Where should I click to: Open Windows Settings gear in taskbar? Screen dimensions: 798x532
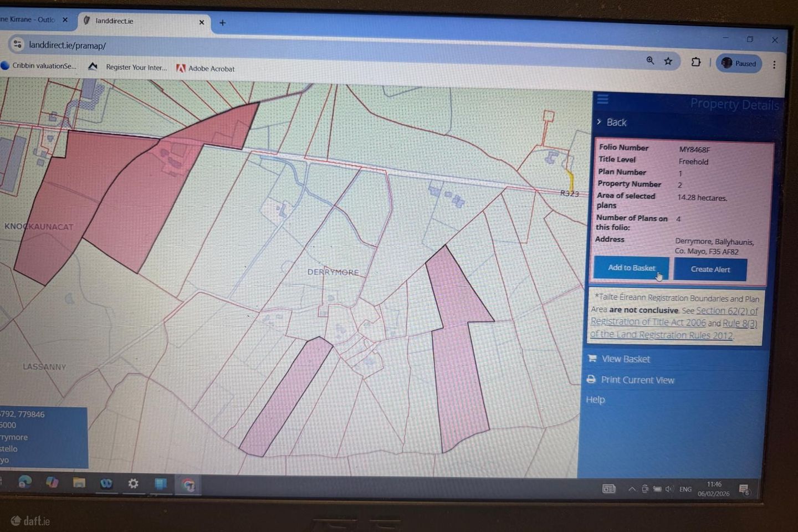133,483
